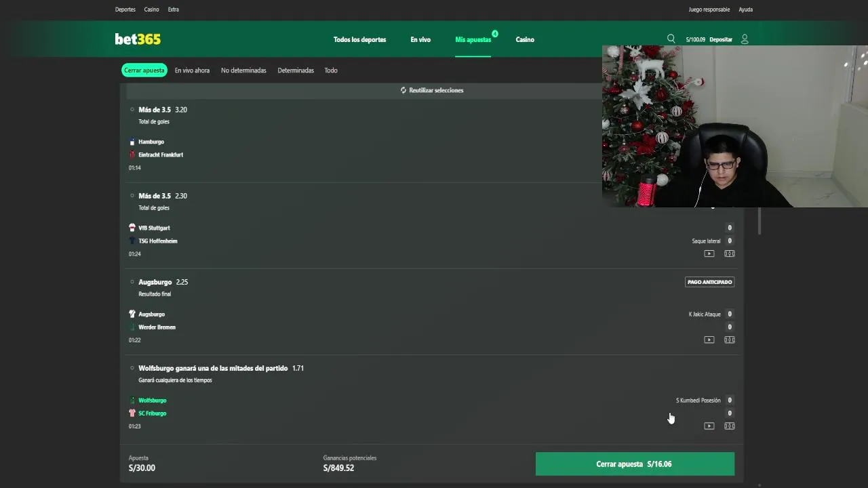Open live video for Augsburgo vs Werder Bremen
The width and height of the screenshot is (868, 488).
click(709, 340)
